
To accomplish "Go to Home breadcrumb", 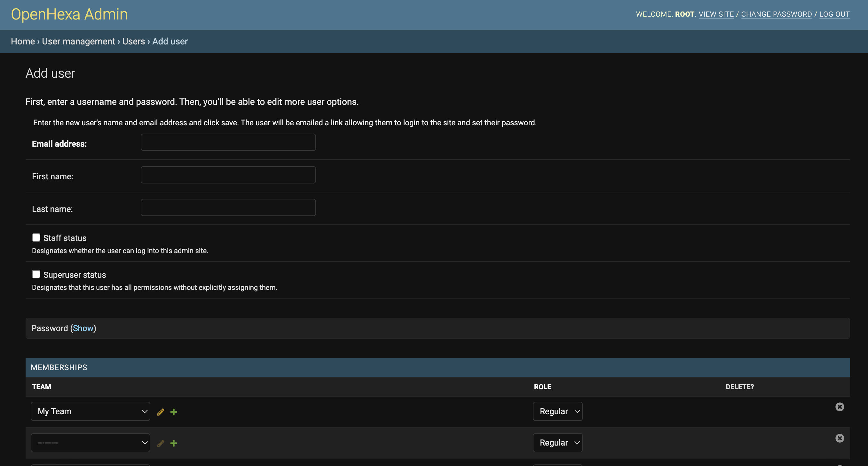I will tap(23, 42).
